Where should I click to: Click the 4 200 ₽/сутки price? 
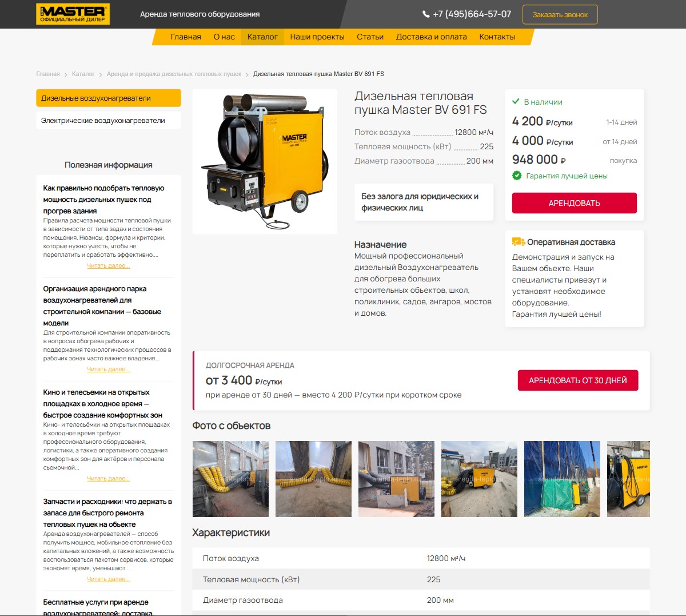click(x=543, y=121)
